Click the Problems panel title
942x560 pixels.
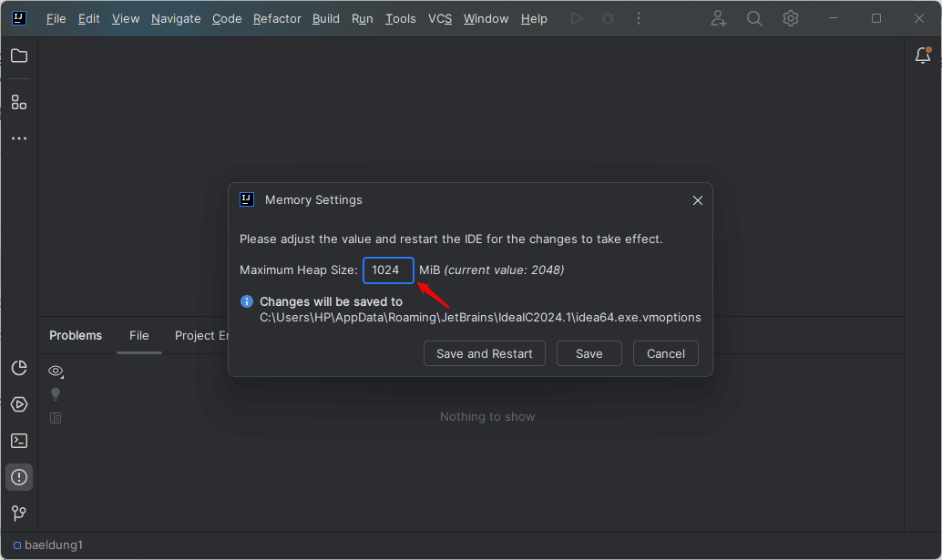pos(76,335)
